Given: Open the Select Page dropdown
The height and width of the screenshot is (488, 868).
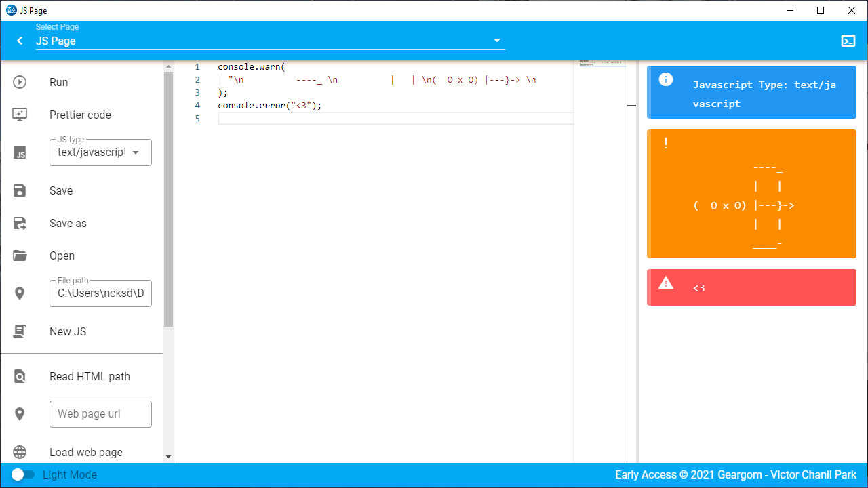Looking at the screenshot, I should (497, 41).
